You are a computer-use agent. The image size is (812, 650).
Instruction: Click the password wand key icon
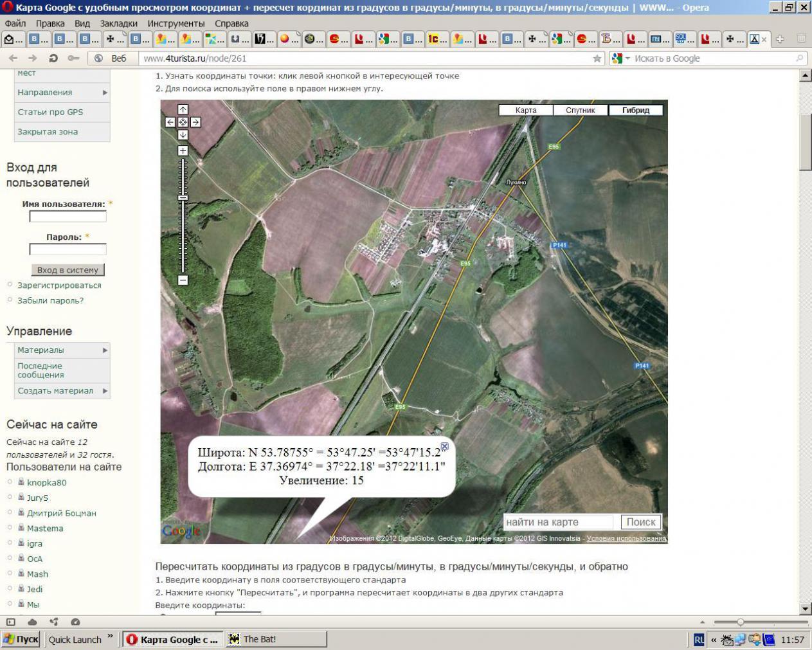click(x=73, y=58)
